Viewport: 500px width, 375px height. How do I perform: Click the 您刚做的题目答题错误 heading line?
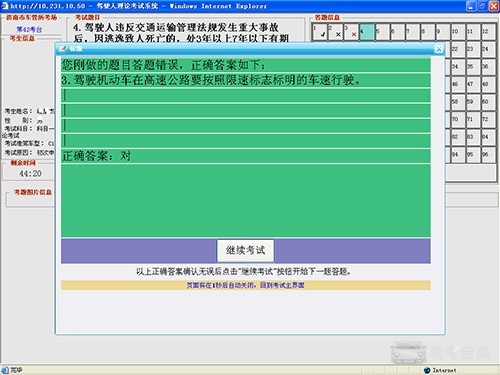pos(246,65)
